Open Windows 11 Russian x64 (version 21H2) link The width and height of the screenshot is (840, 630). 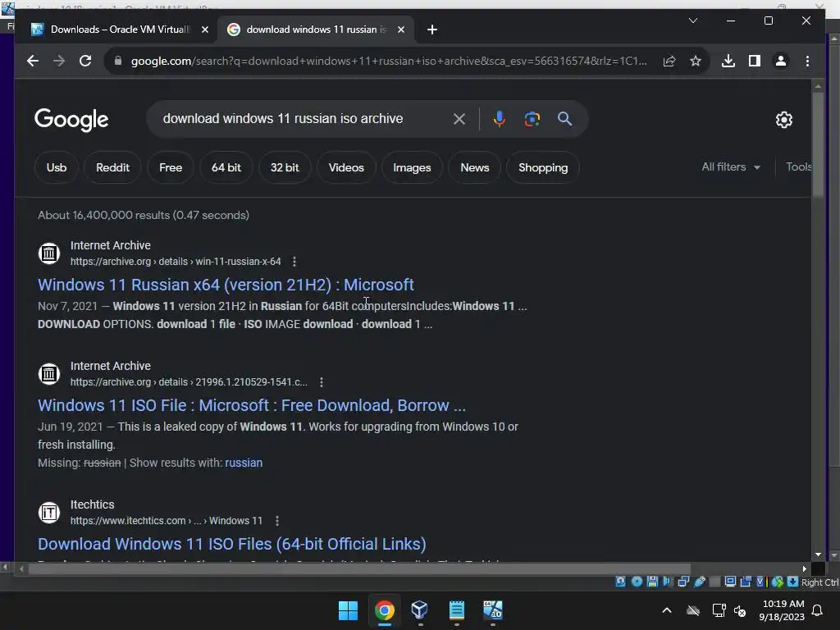click(x=226, y=285)
